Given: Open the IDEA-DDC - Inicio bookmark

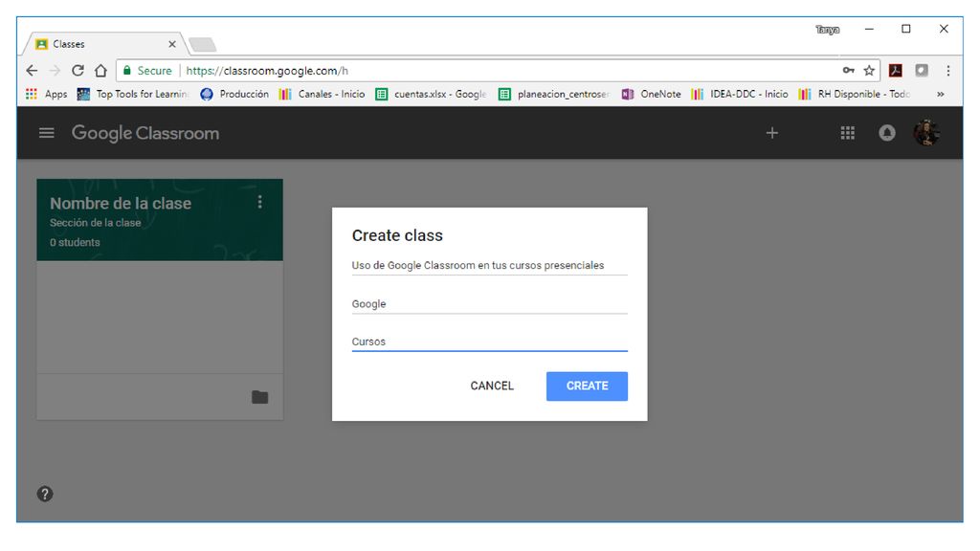Looking at the screenshot, I should coord(740,95).
